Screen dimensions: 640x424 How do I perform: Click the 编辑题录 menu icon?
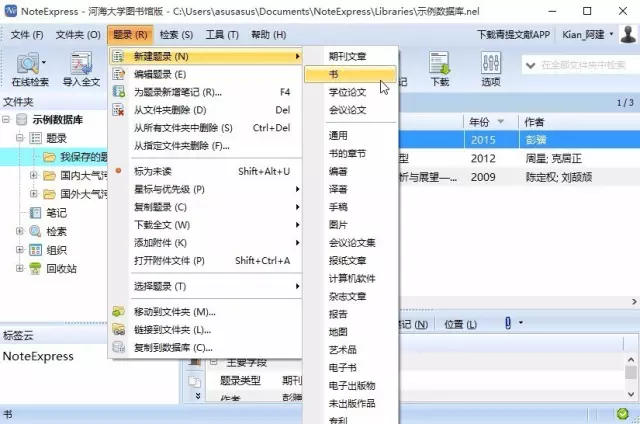pyautogui.click(x=118, y=74)
